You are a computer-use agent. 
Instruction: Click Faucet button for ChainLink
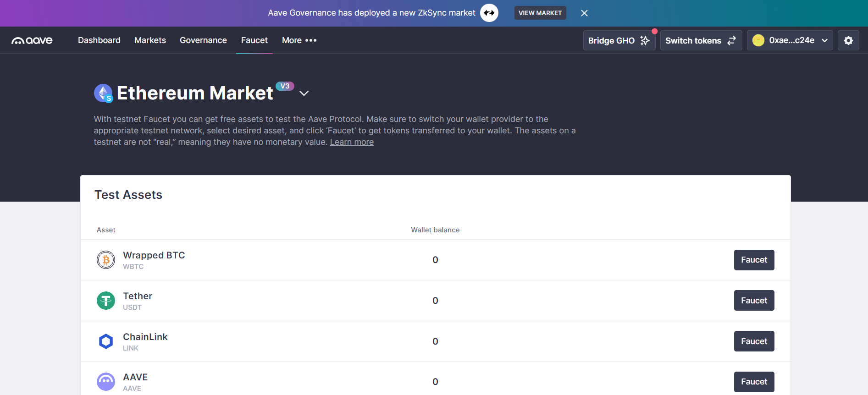[x=754, y=341]
